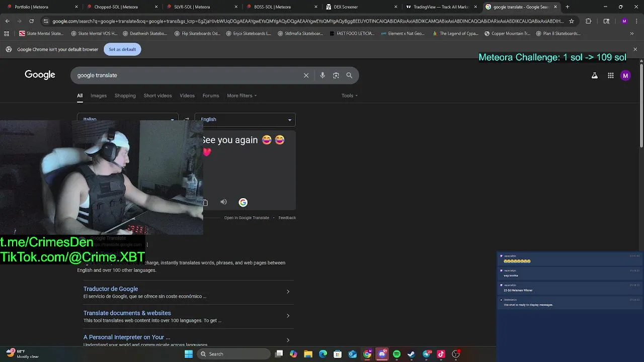
Task: Dismiss the default browser notification bar
Action: (635, 49)
